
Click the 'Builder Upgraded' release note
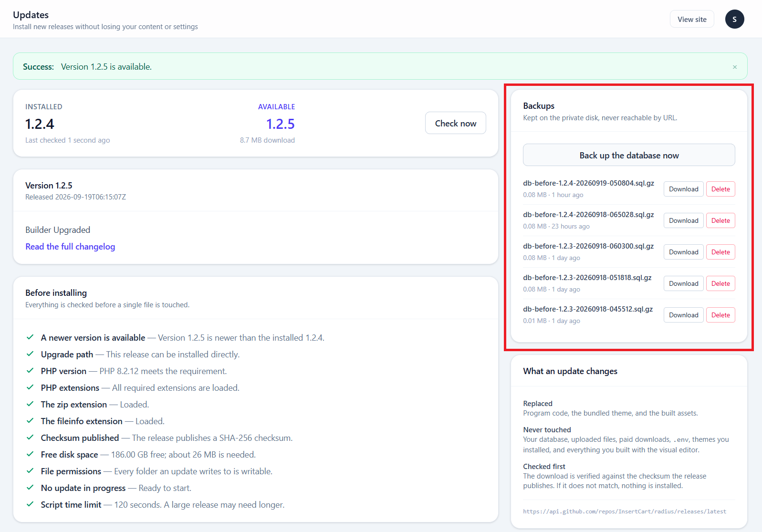pyautogui.click(x=58, y=230)
